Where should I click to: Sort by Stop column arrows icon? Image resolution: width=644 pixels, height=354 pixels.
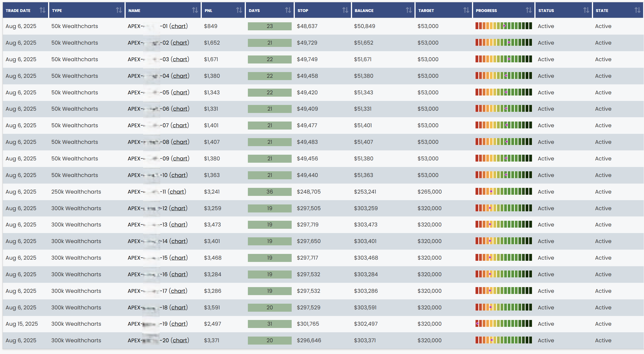(345, 10)
